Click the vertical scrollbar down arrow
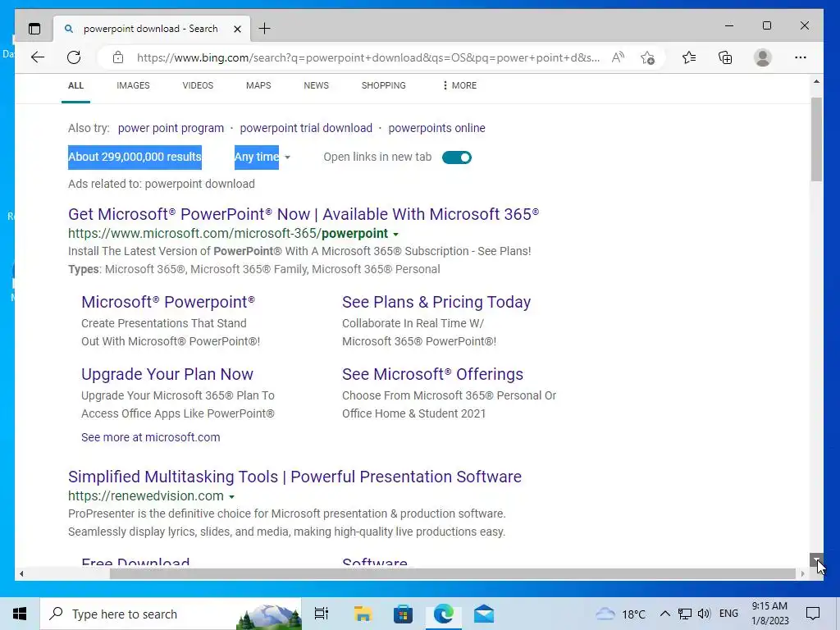The width and height of the screenshot is (840, 630). (816, 559)
